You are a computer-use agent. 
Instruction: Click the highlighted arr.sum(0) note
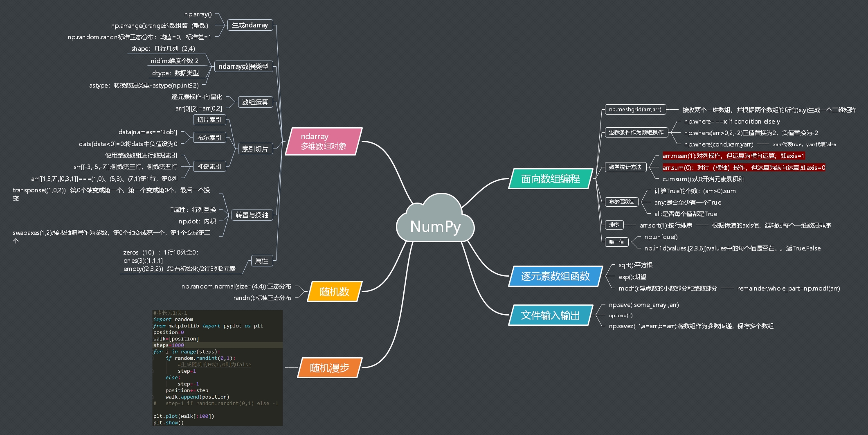tap(744, 167)
